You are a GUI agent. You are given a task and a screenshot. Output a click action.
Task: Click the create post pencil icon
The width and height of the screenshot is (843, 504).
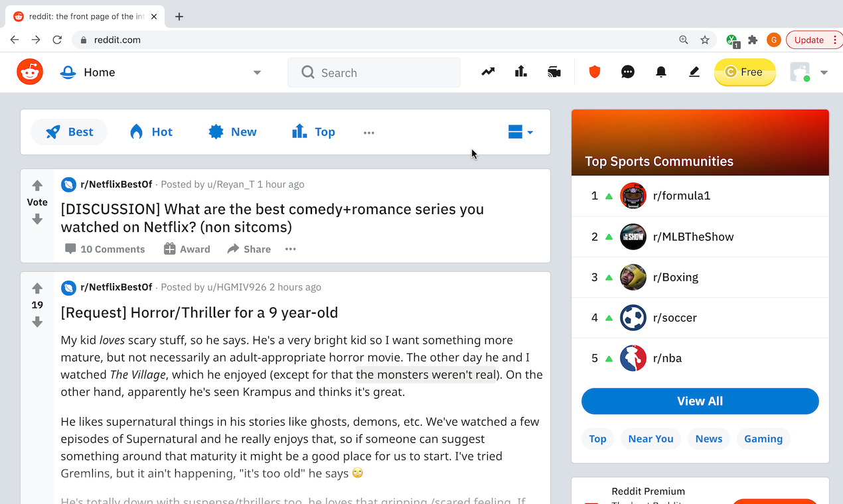[x=694, y=72]
